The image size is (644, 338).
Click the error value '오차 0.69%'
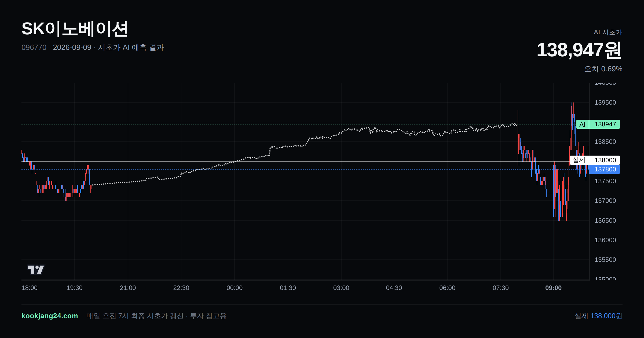(603, 69)
